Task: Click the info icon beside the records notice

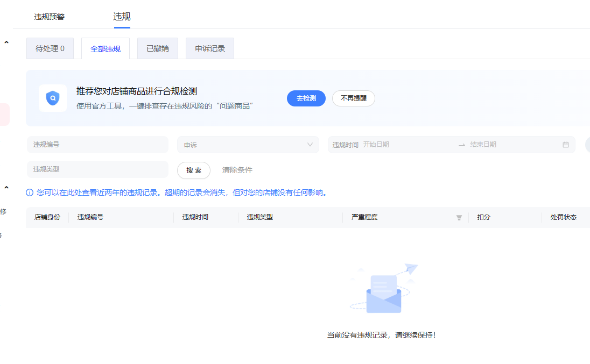Action: [x=30, y=192]
